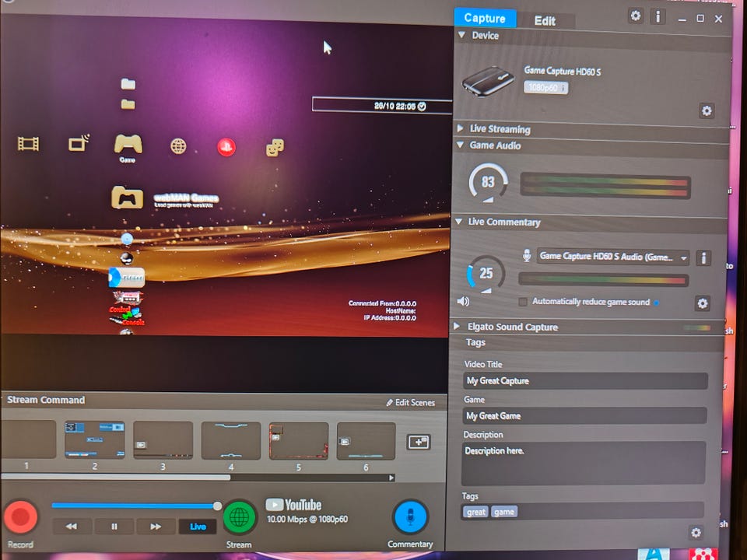Click the Game name field
747x560 pixels.
click(x=584, y=415)
